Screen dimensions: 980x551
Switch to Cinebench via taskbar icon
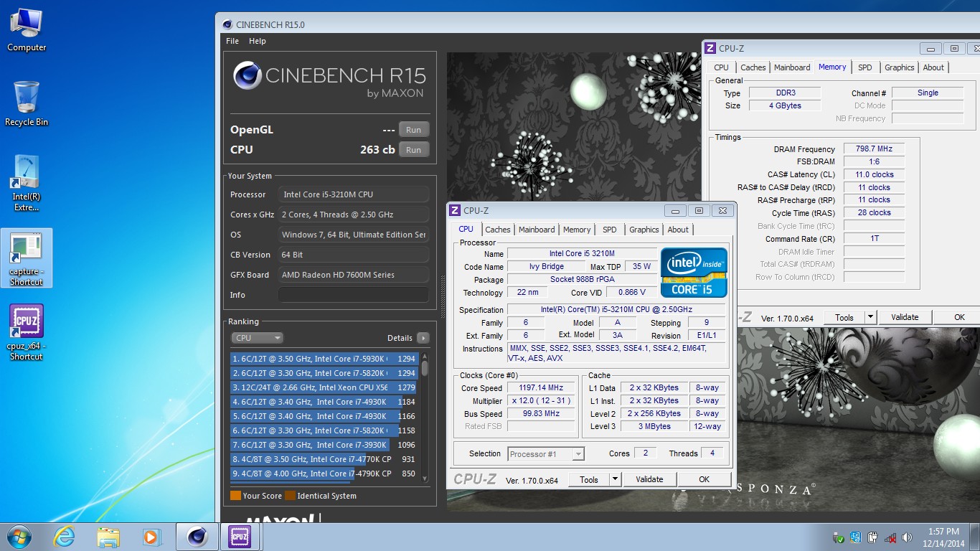coord(197,537)
